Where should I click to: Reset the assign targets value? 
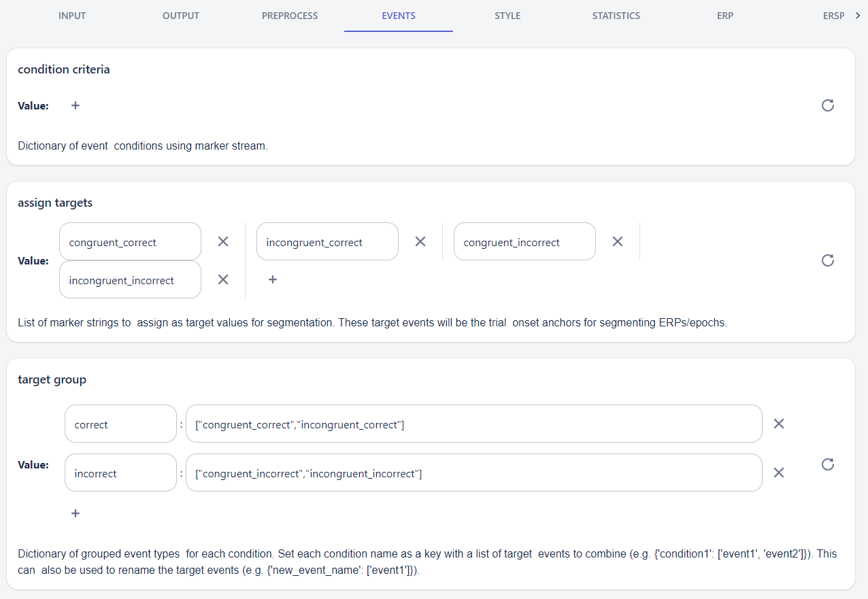click(828, 260)
